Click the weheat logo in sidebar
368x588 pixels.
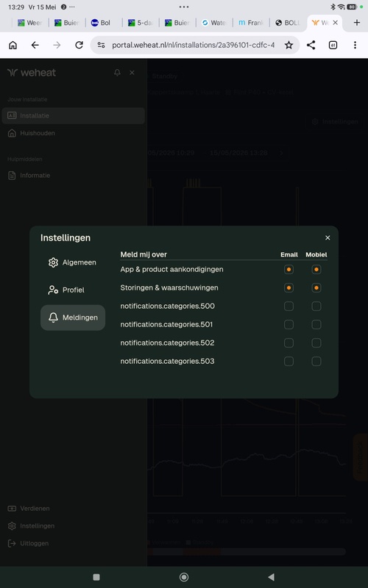32,72
